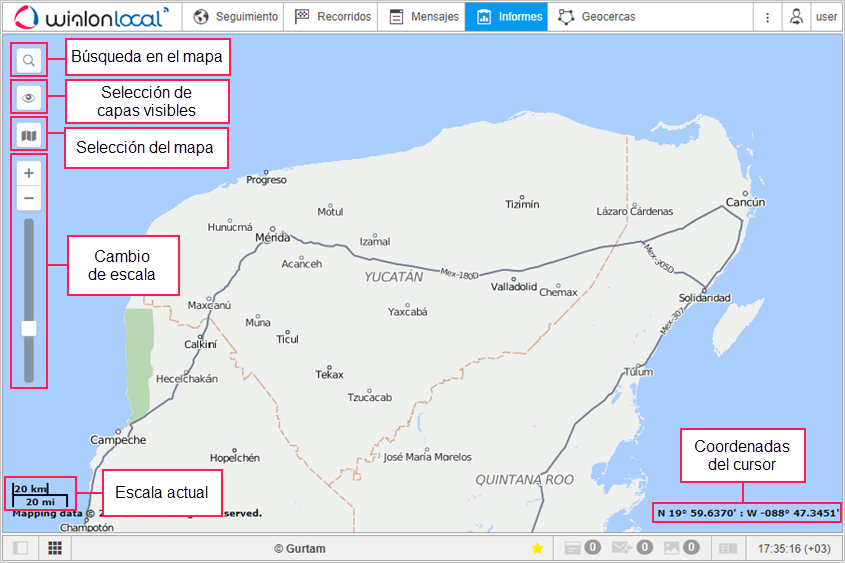845x563 pixels.
Task: Open the user account menu
Action: [826, 17]
